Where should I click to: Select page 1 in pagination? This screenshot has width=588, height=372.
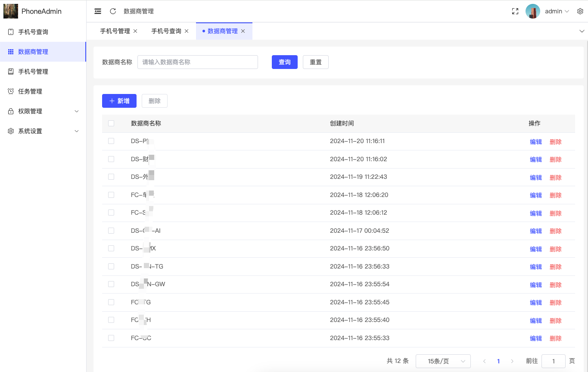tap(498, 361)
